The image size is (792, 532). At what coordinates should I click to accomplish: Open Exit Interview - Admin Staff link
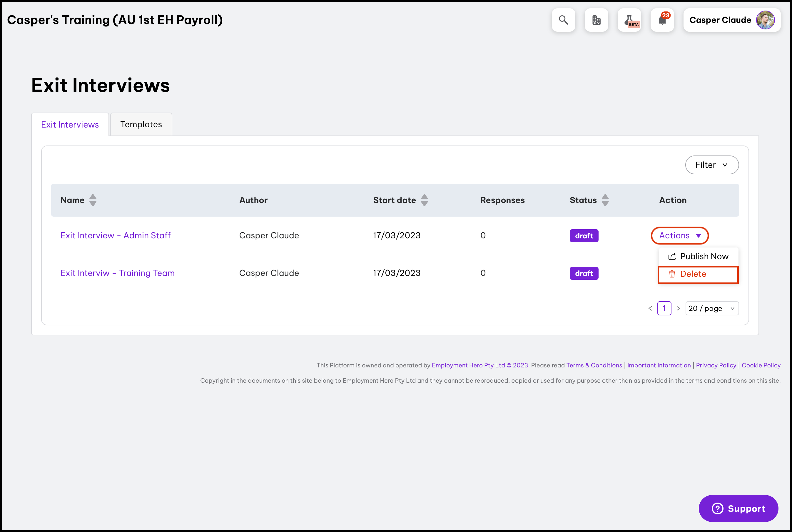[115, 235]
